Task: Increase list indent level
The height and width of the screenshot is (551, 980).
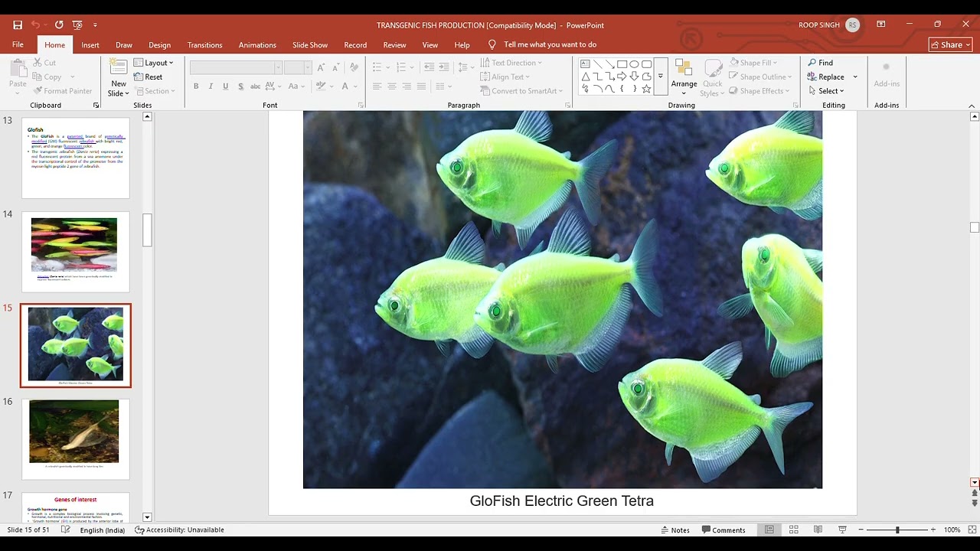Action: tap(444, 67)
